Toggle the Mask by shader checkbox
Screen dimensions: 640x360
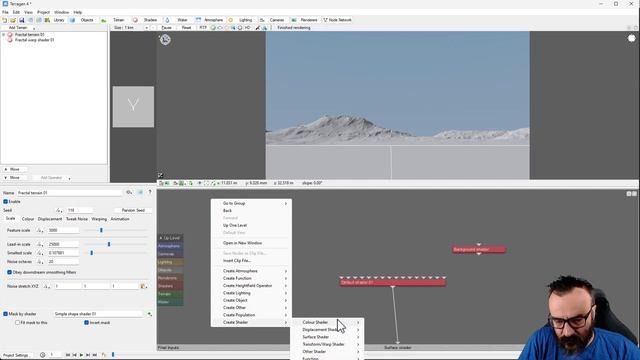click(x=5, y=314)
